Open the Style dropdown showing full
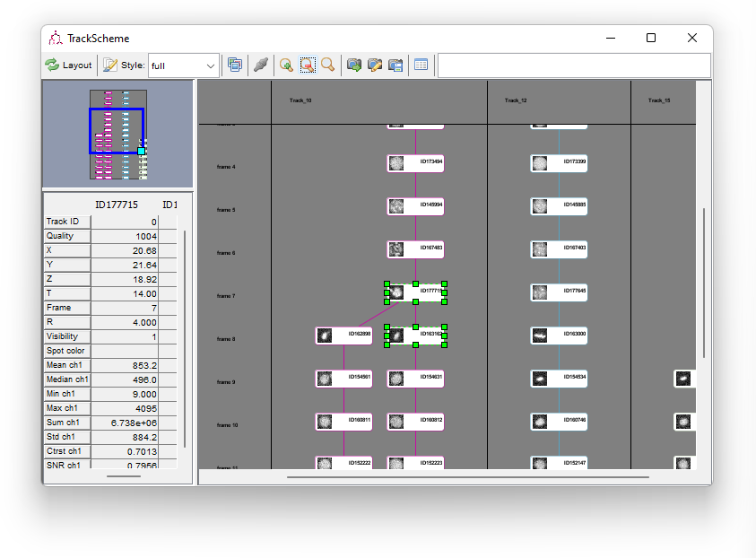The width and height of the screenshot is (756, 558). 184,65
